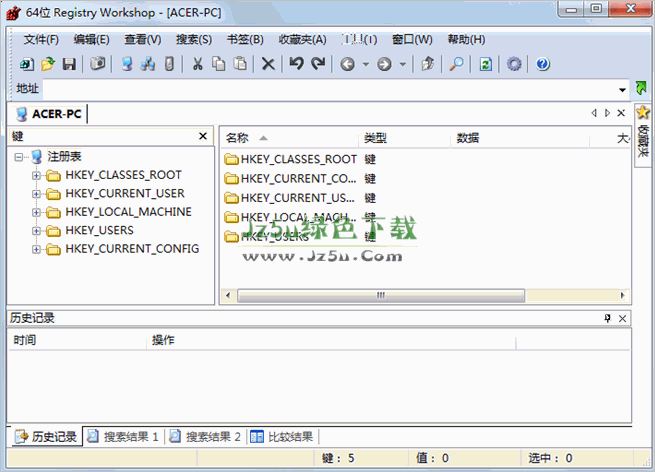Close the 历史记录 panel
The width and height of the screenshot is (655, 472).
pyautogui.click(x=622, y=318)
